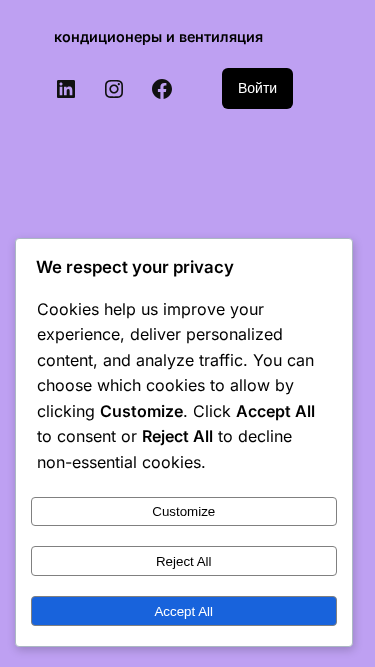375x667 pixels.
Task: Click bold Reject All in paragraph text
Action: 177,437
